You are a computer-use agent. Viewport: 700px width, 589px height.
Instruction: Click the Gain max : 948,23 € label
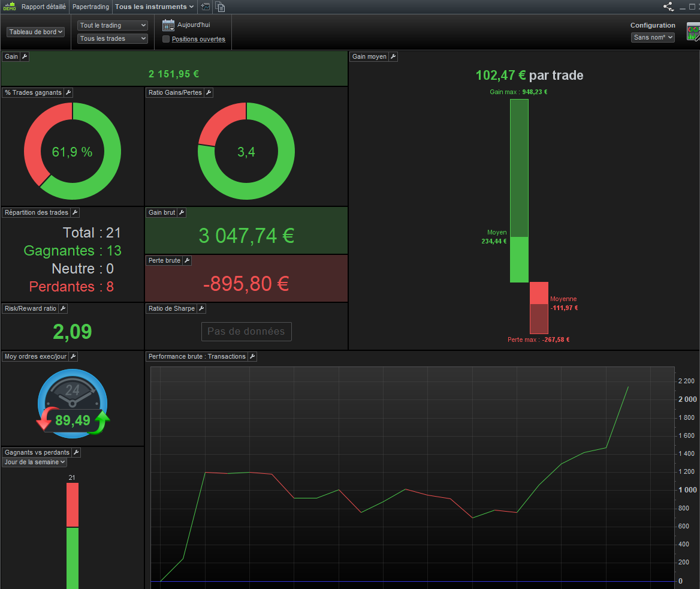pyautogui.click(x=518, y=92)
